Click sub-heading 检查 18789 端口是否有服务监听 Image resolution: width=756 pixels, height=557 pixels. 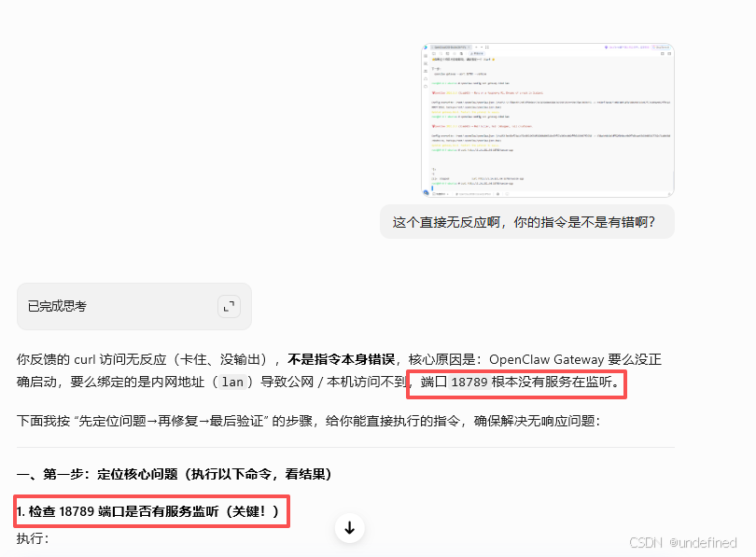tap(147, 511)
